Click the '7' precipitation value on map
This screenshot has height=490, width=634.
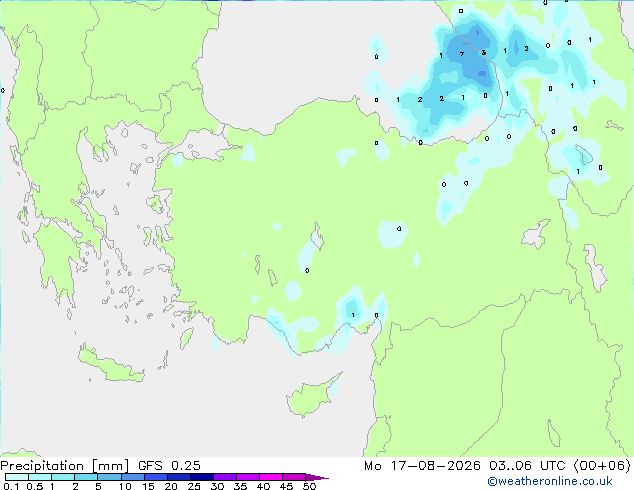click(x=462, y=54)
